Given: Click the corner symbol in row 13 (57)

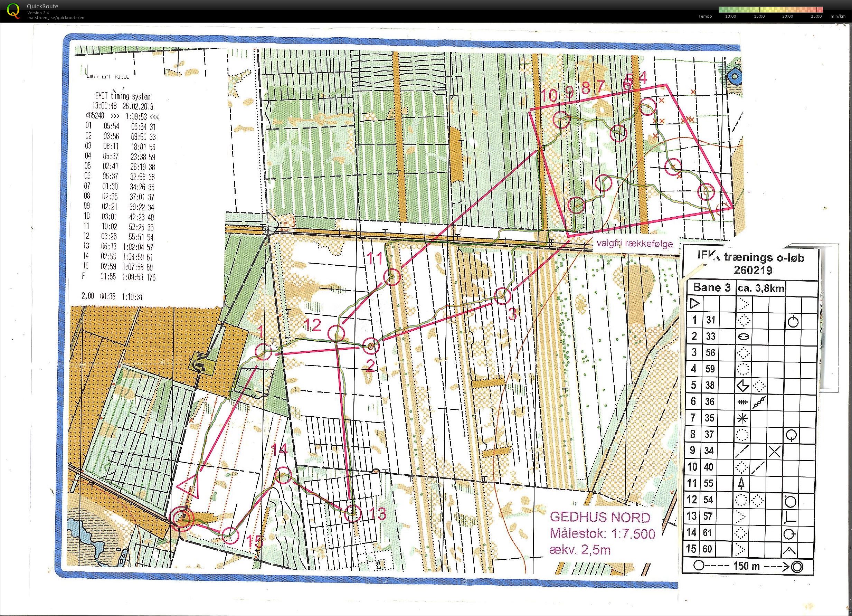Looking at the screenshot, I should [791, 517].
